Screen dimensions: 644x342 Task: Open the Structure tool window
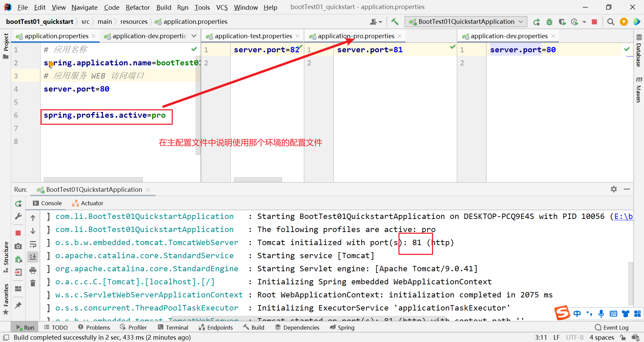click(6, 256)
